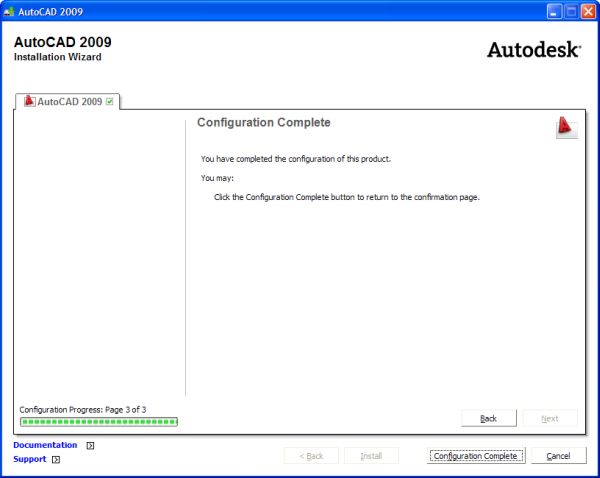Click the green checkmark on AutoCAD tab
This screenshot has height=478, width=600.
[x=109, y=101]
